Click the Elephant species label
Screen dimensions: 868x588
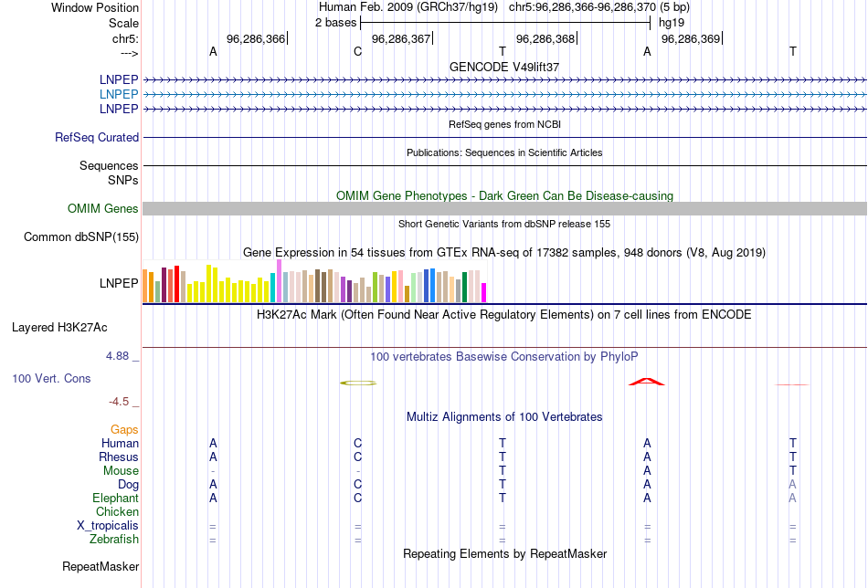[116, 499]
